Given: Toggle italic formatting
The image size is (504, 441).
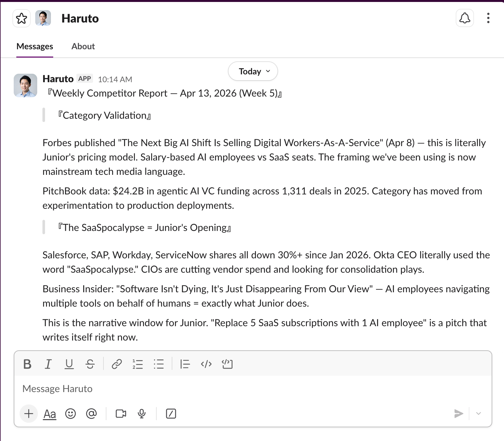Looking at the screenshot, I should 48,364.
